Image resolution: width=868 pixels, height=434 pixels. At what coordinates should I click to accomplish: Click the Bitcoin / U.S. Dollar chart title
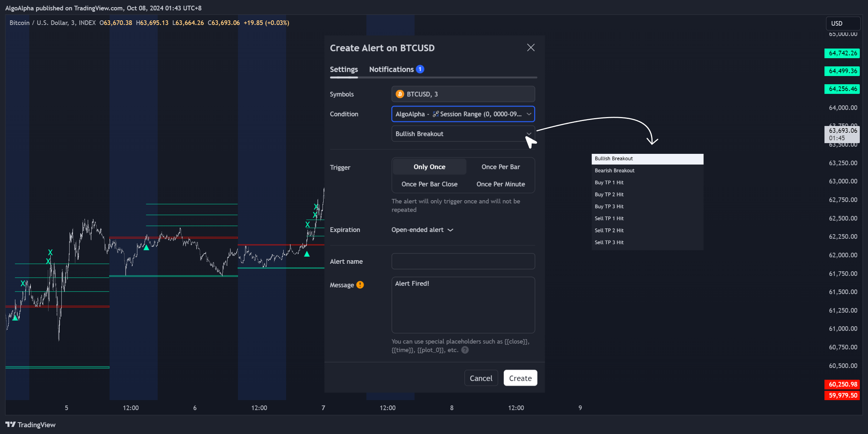52,23
